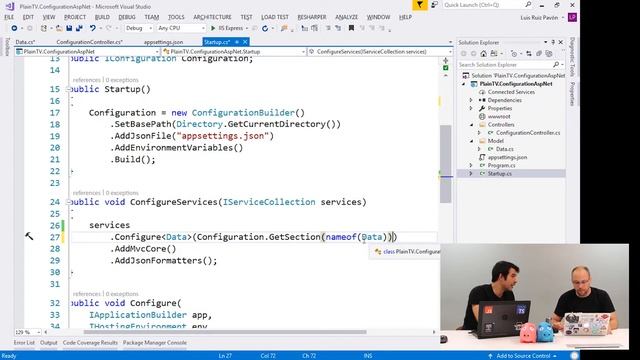Open the BUILD menu
The height and width of the screenshot is (360, 640).
tap(102, 17)
